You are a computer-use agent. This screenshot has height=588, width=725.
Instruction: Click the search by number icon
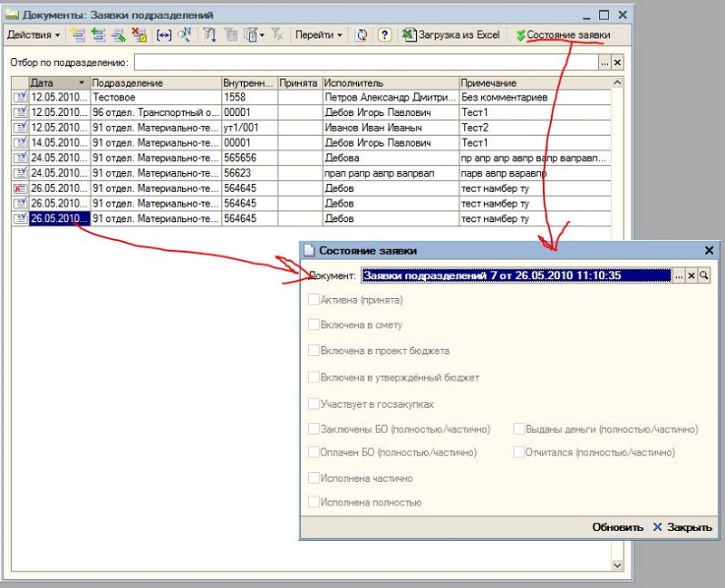coord(184,35)
